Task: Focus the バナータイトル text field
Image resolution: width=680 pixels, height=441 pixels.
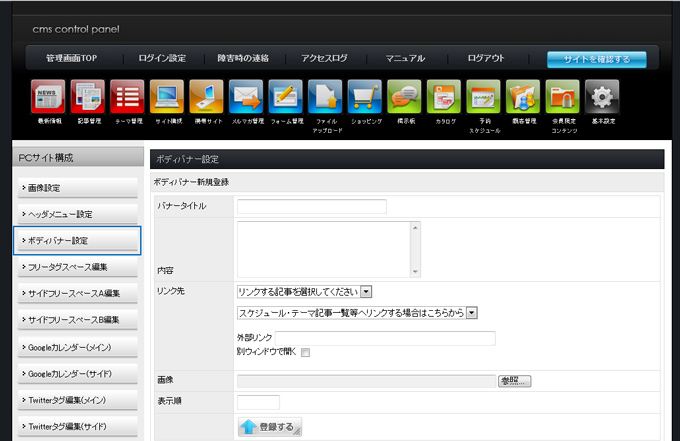Action: pyautogui.click(x=311, y=207)
